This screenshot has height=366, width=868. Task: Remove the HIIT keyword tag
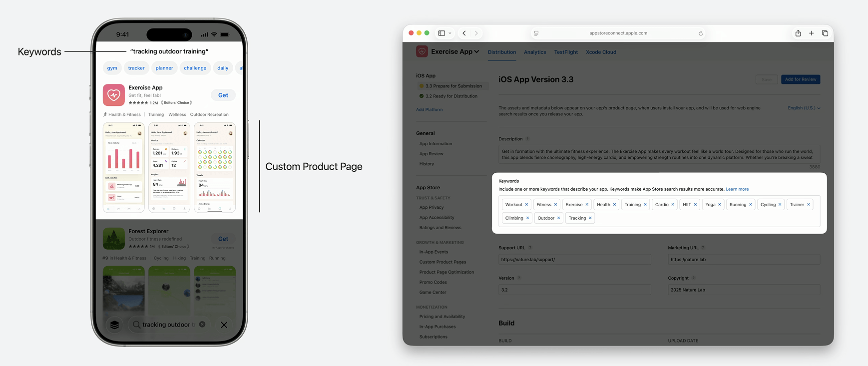pos(695,205)
